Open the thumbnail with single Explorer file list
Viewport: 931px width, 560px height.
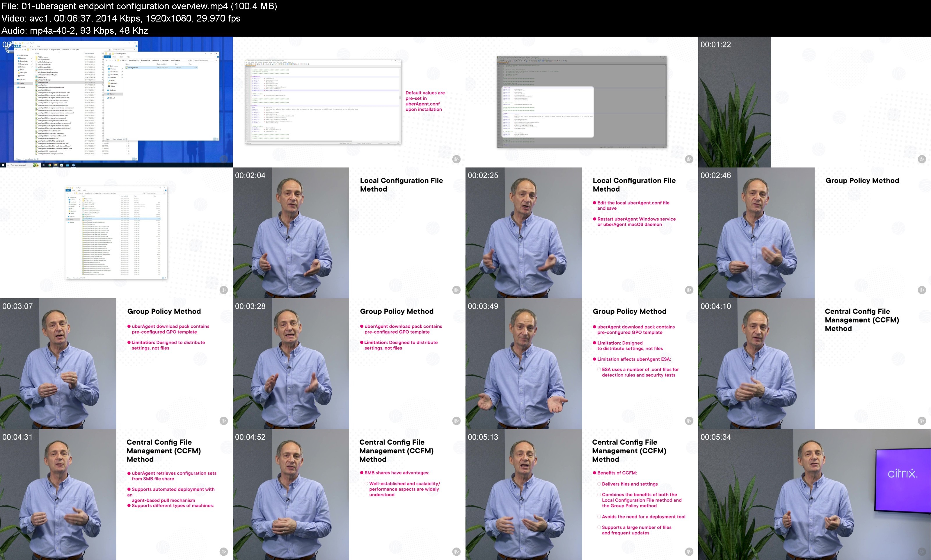click(x=116, y=233)
